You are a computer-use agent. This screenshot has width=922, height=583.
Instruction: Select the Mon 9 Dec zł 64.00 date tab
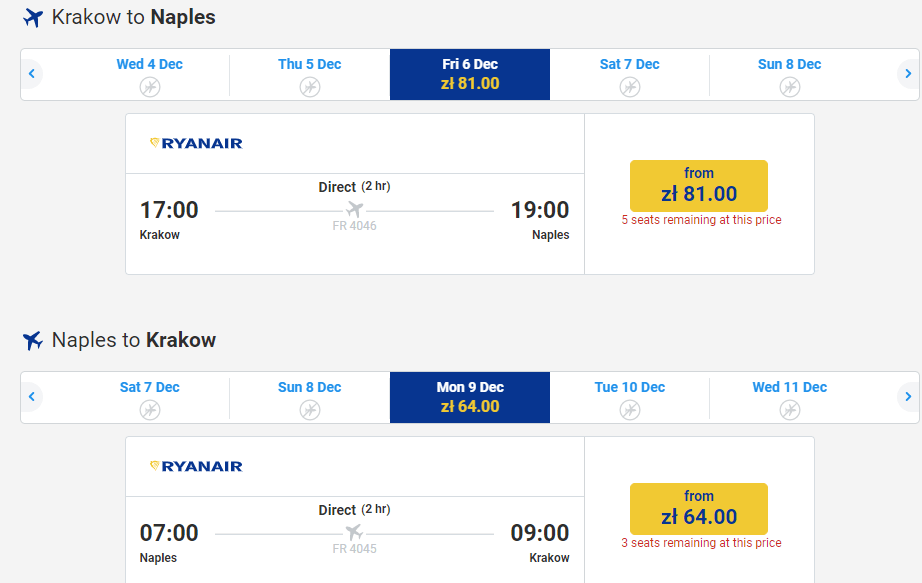coord(470,397)
